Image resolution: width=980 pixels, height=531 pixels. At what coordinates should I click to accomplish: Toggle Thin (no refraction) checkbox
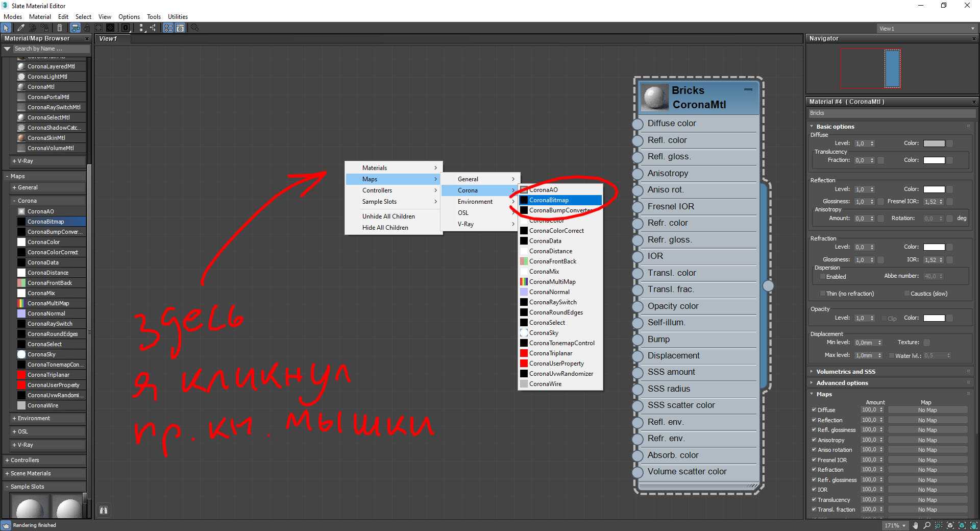(x=822, y=294)
